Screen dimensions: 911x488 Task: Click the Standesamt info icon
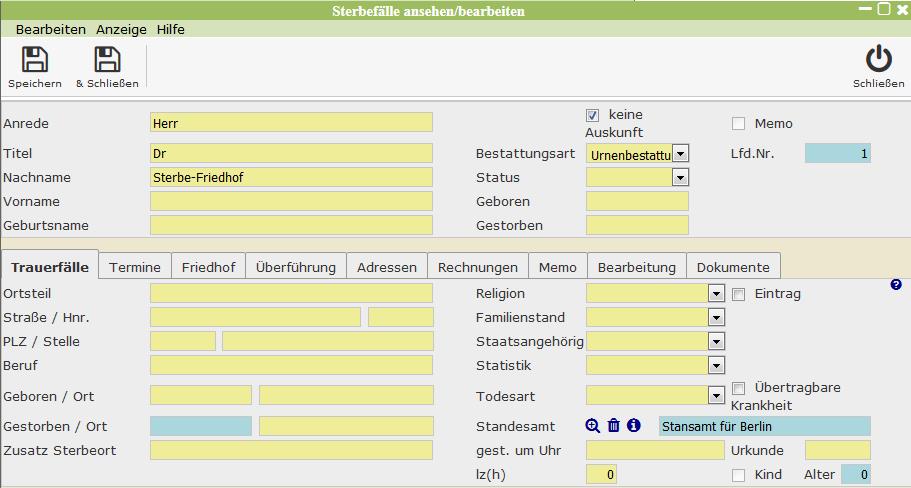(x=634, y=426)
